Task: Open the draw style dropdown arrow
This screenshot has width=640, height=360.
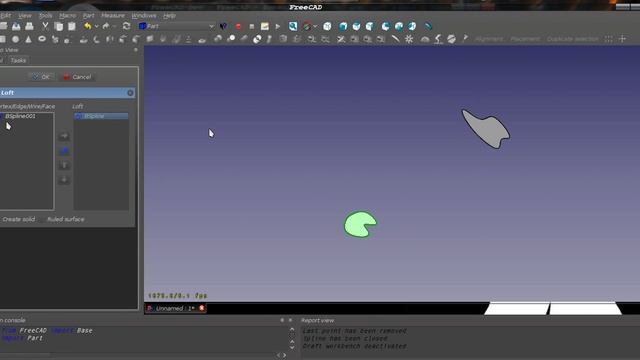Action: 315,26
